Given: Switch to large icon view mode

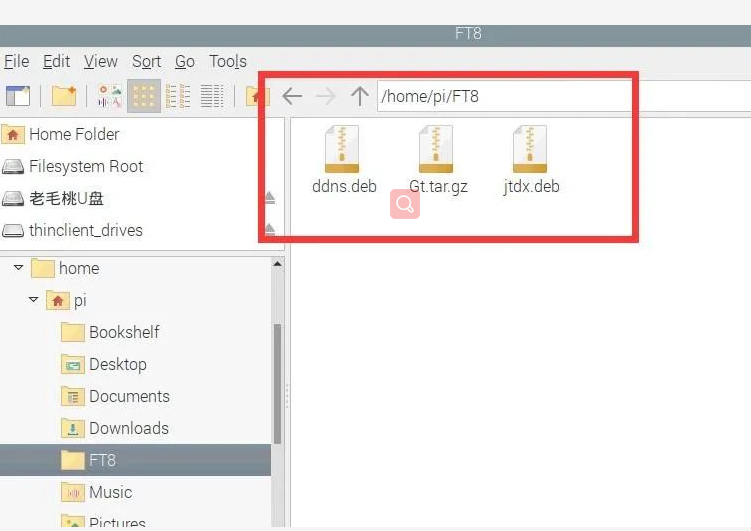Looking at the screenshot, I should tap(110, 96).
